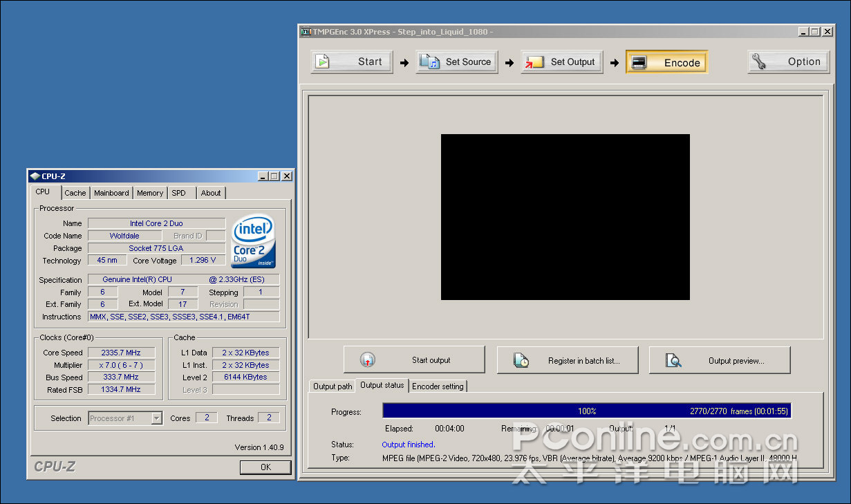
Task: Select the Memory tab in CPU-Z
Action: pos(150,193)
